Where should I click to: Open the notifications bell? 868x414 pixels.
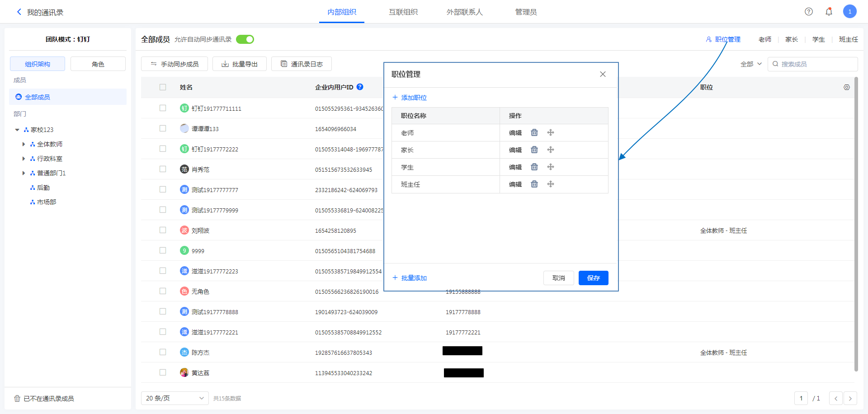point(829,12)
